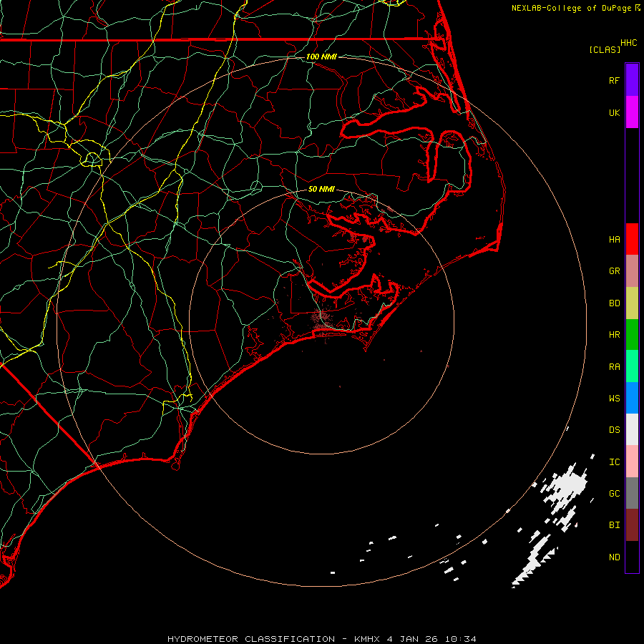644x644 pixels.
Task: Click the DS white legend swatch
Action: [632, 429]
